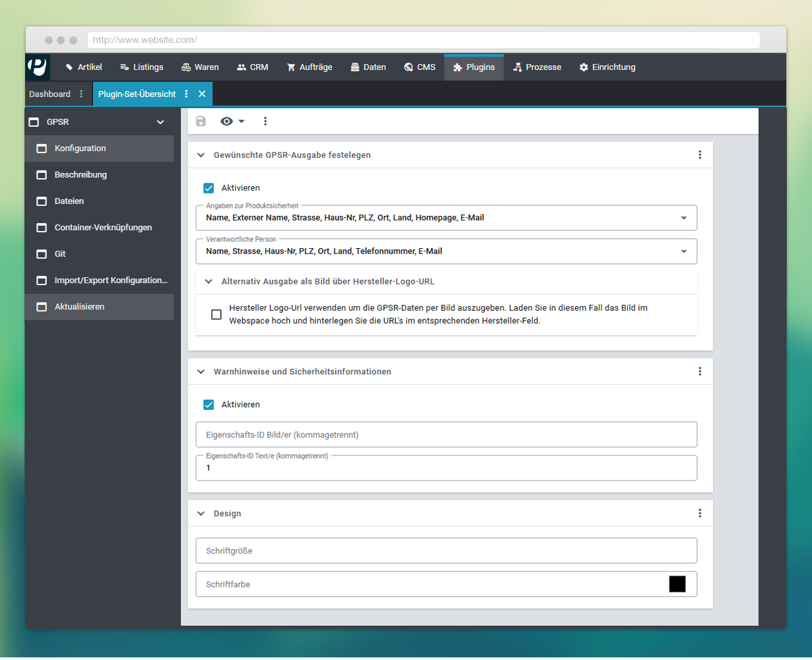Click the CRM people icon
This screenshot has height=660, width=812.
point(241,67)
